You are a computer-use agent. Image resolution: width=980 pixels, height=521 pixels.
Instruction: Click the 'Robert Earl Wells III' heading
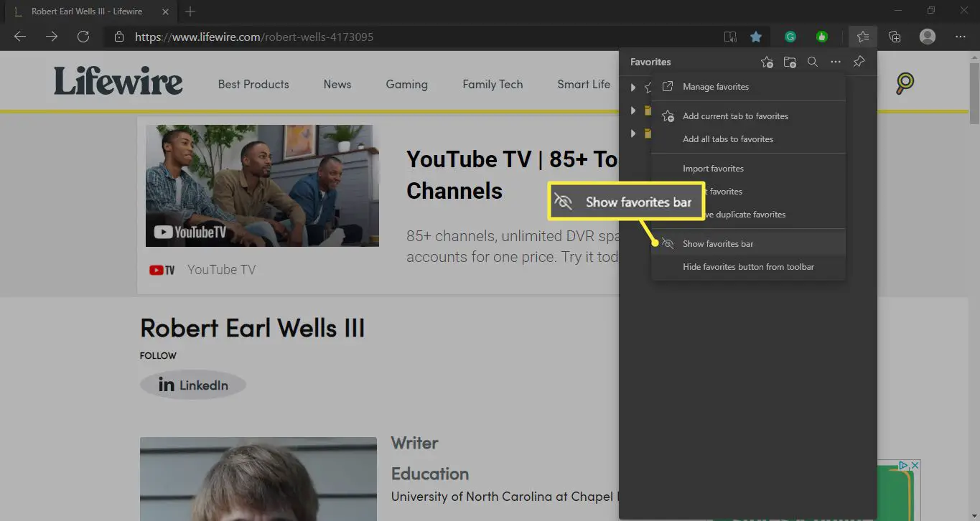[253, 328]
